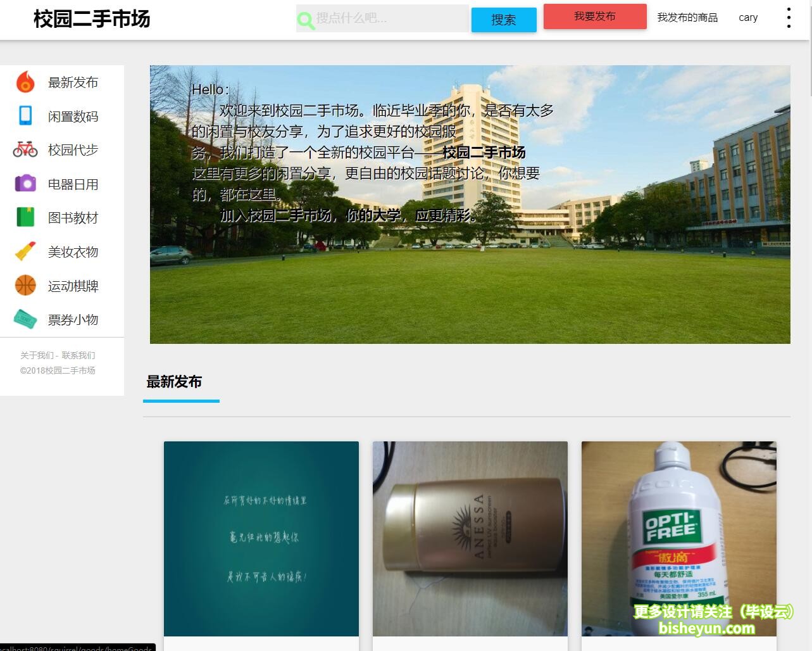Select the basketball icon for 运动棋牌
The image size is (812, 651).
coord(25,286)
